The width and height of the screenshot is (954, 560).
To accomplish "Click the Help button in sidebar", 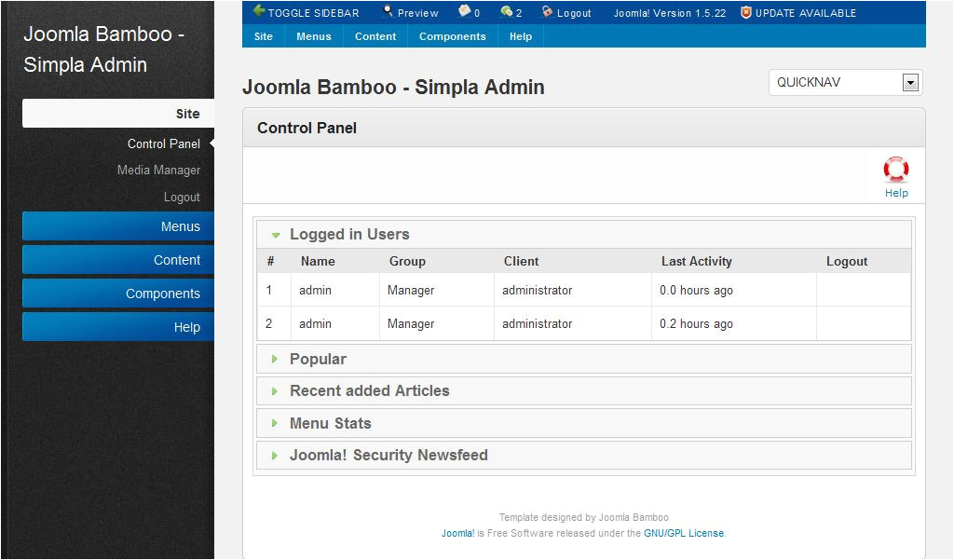I will click(118, 327).
